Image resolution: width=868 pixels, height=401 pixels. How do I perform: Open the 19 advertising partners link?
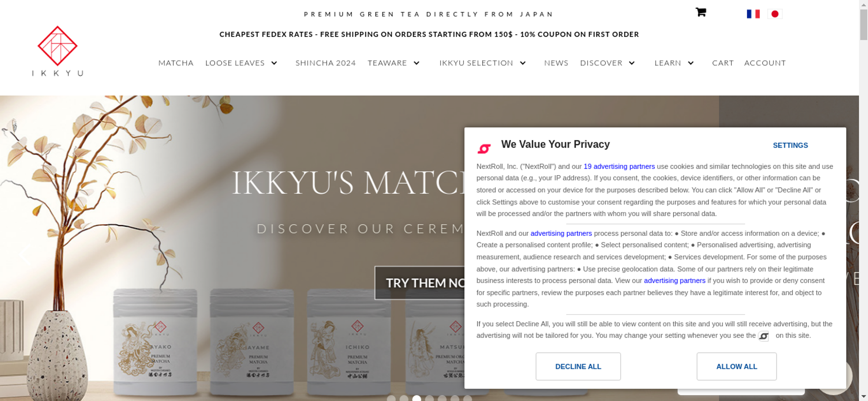(x=619, y=166)
